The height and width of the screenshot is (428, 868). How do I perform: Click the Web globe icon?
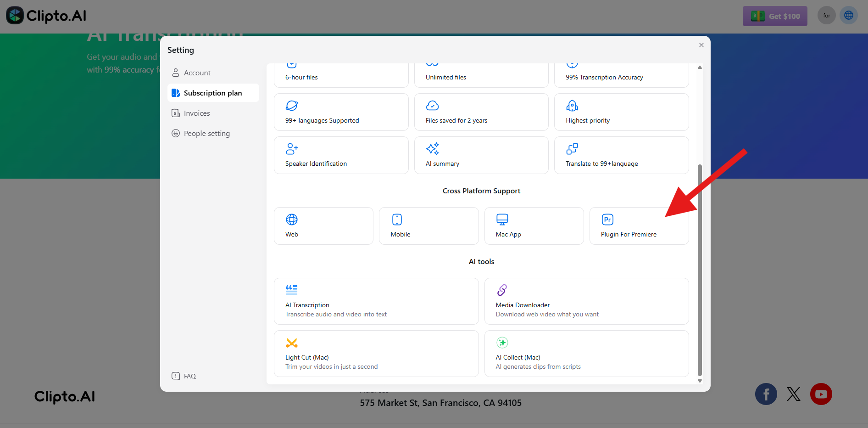coord(292,220)
